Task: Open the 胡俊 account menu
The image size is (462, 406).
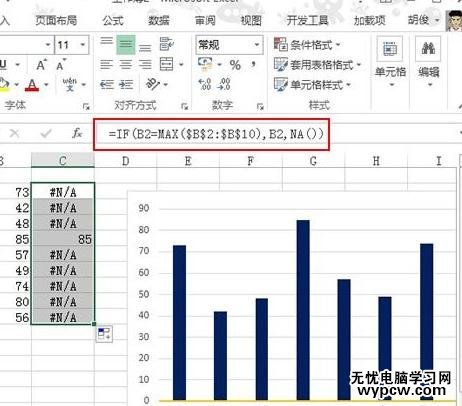Action: pyautogui.click(x=423, y=20)
